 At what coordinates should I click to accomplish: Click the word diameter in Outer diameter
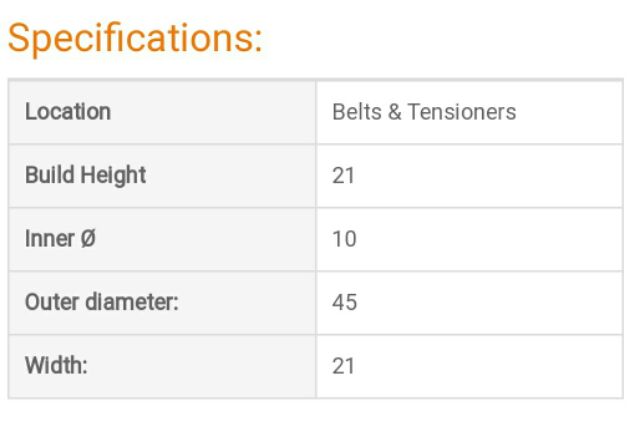pyautogui.click(x=129, y=302)
